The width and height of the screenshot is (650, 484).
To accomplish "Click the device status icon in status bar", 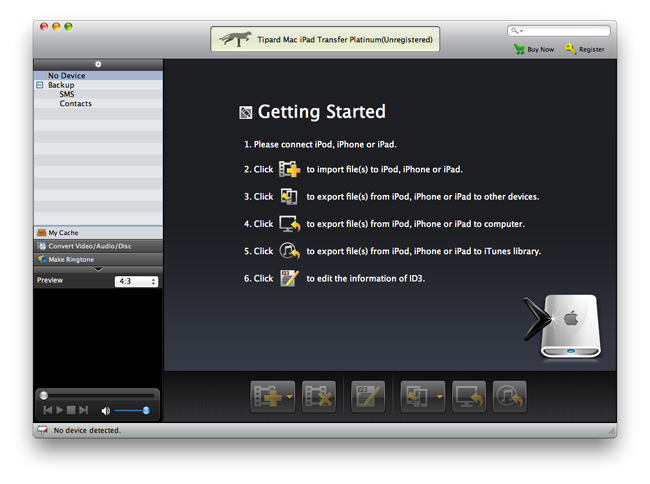I will (x=42, y=430).
